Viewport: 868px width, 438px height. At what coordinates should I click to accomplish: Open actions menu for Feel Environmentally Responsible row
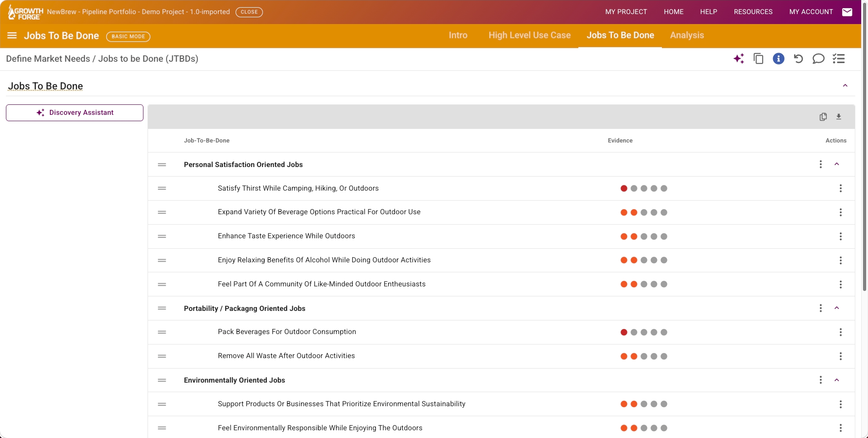pos(840,428)
